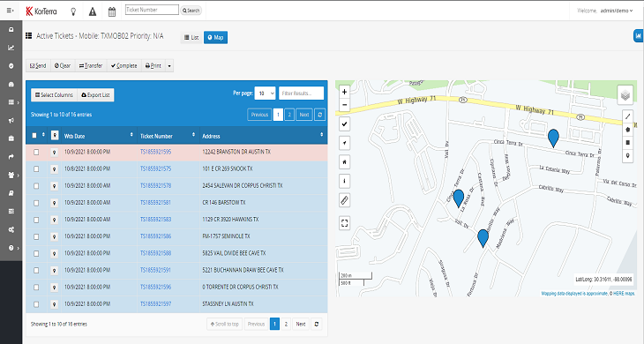Open the calendar icon in top bar
This screenshot has width=644, height=344.
pyautogui.click(x=112, y=11)
